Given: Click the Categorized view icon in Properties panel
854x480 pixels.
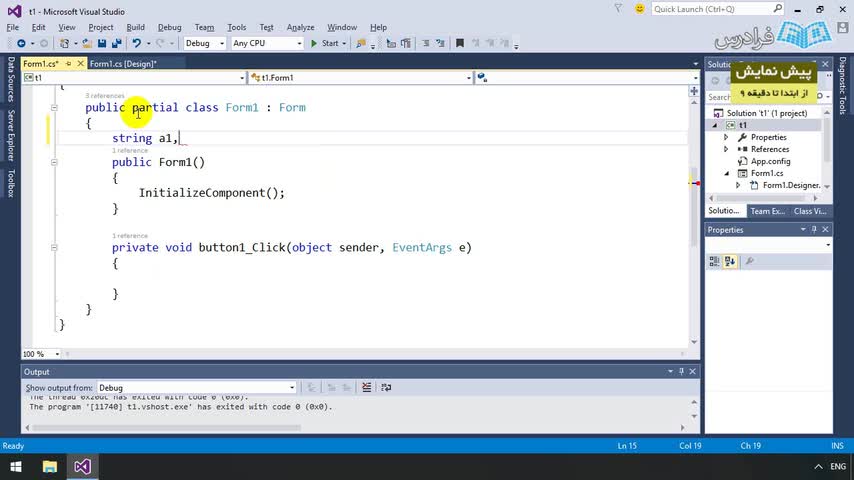Looking at the screenshot, I should (715, 262).
